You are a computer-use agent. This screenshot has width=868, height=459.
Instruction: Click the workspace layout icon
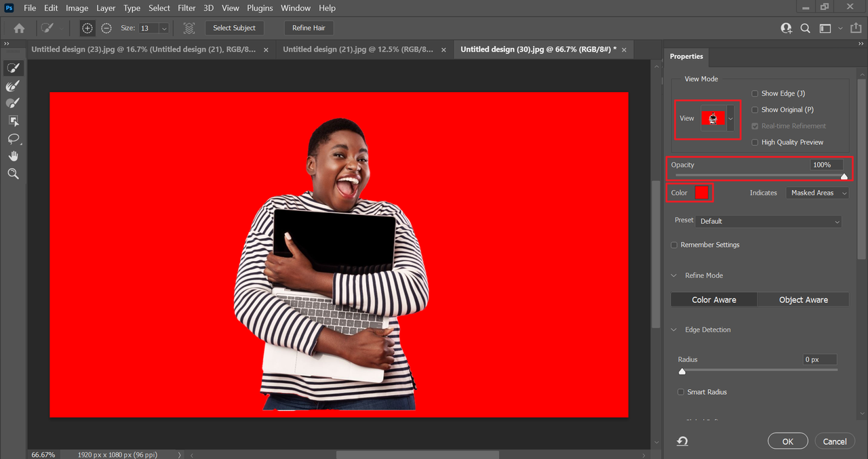825,28
